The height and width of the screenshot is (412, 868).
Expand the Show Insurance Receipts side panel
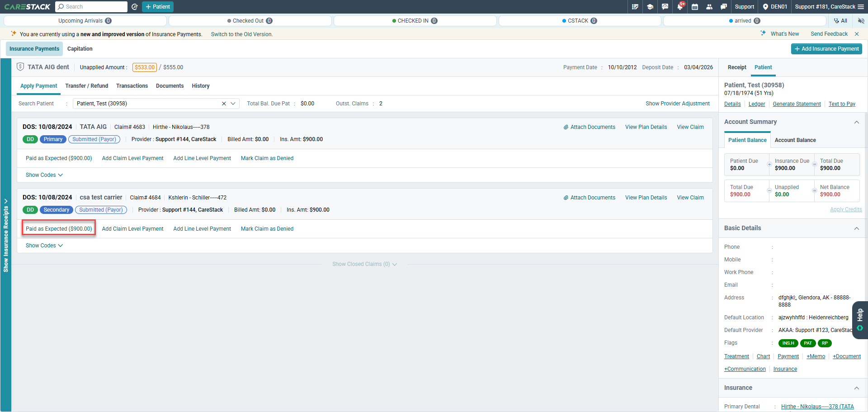pyautogui.click(x=6, y=235)
